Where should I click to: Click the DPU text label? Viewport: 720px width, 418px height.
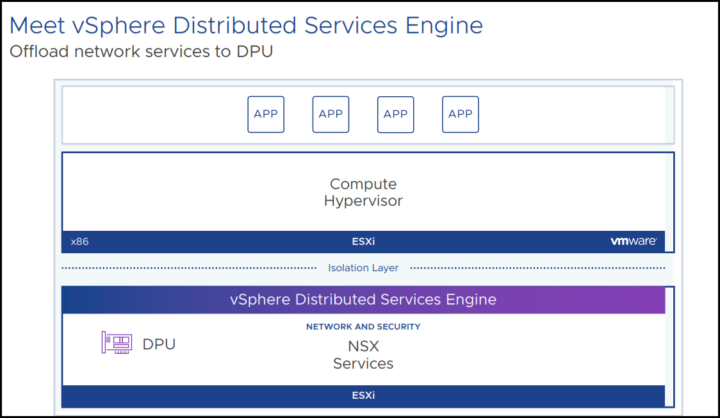[x=159, y=344]
